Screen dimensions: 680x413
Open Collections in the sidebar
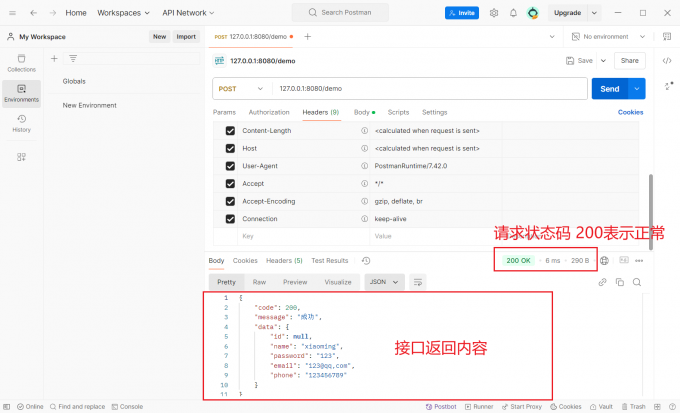(22, 63)
